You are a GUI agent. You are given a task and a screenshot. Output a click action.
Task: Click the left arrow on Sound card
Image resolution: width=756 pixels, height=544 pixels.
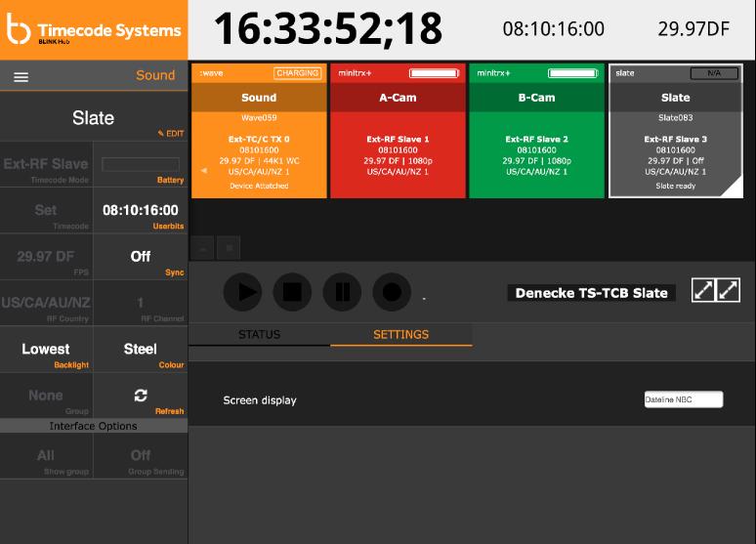pyautogui.click(x=204, y=170)
